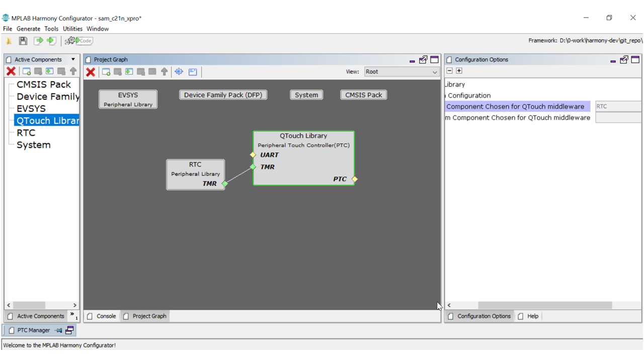Click the red X in Project Graph toolbar
644x362 pixels.
91,72
